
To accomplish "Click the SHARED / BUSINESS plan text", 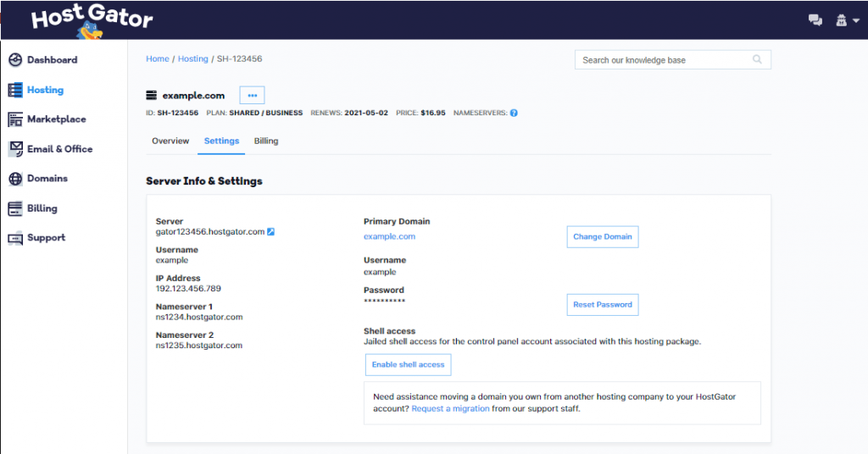I will coord(265,113).
